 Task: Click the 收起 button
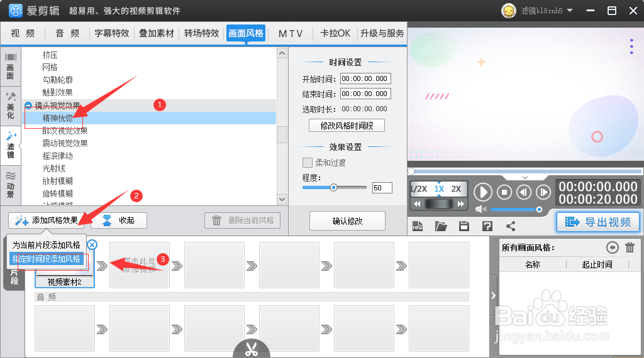pyautogui.click(x=119, y=220)
